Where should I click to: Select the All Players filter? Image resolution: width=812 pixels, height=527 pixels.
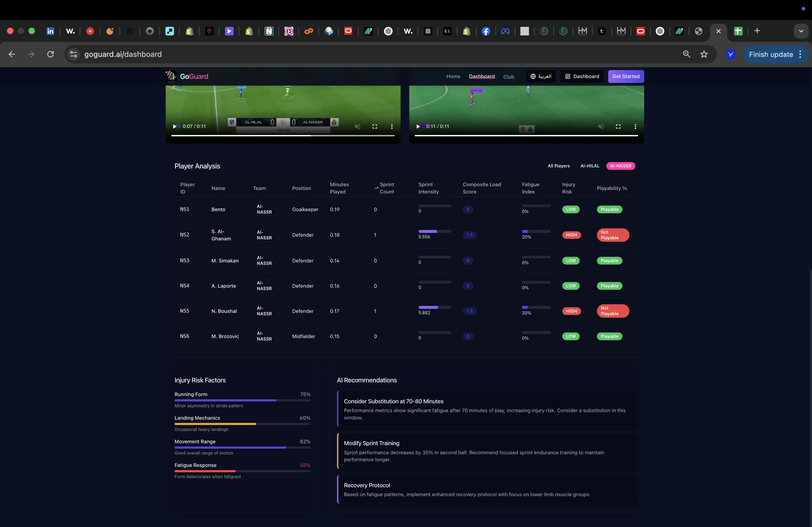559,166
